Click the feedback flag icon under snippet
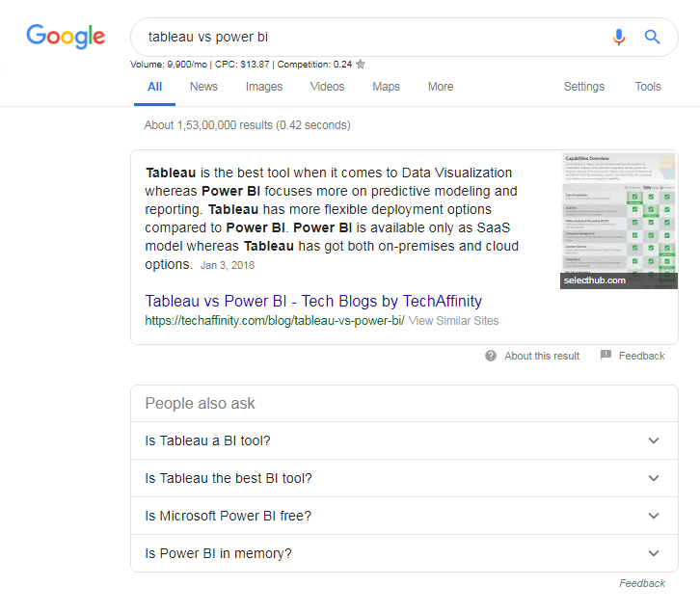The width and height of the screenshot is (700, 613). [x=606, y=355]
